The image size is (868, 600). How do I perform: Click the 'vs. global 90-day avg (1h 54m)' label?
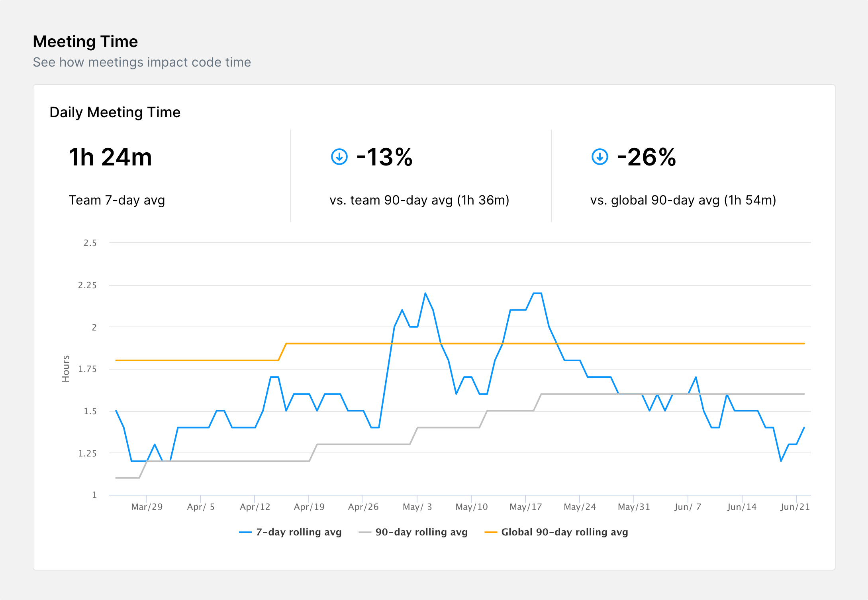pyautogui.click(x=683, y=200)
